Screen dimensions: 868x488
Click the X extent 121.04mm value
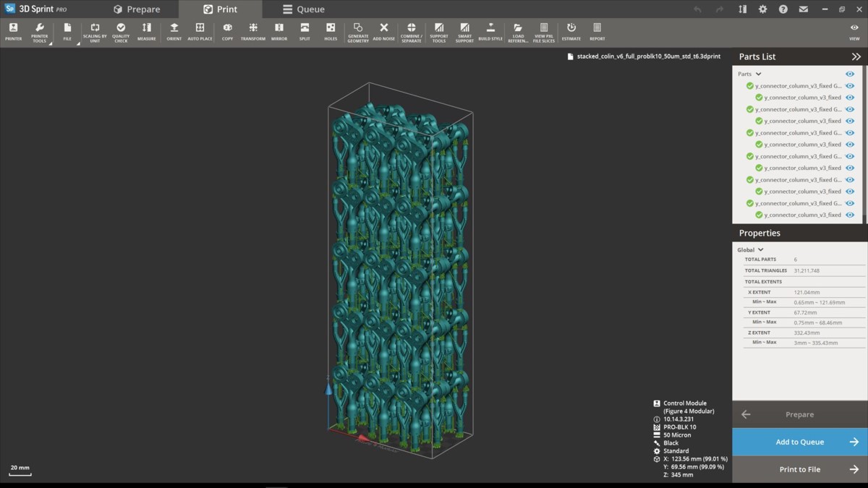point(807,292)
